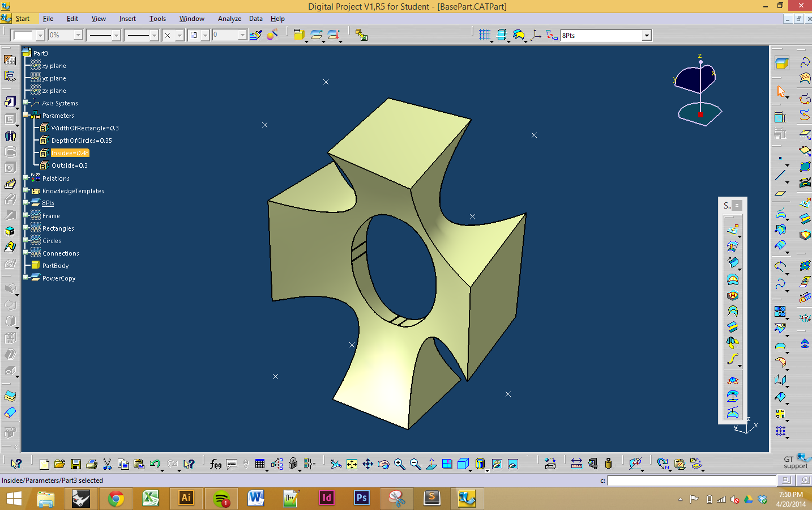812x510 pixels.
Task: Click the fill color swatch box
Action: [x=23, y=35]
